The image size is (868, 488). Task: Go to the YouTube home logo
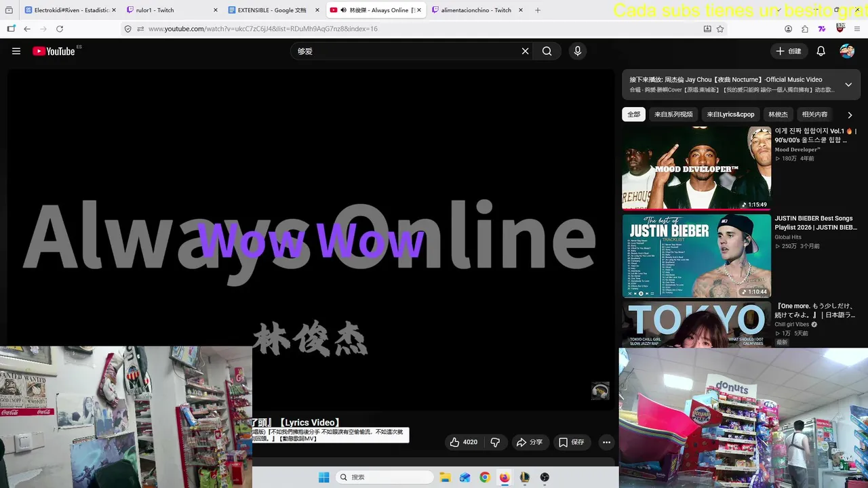(54, 51)
